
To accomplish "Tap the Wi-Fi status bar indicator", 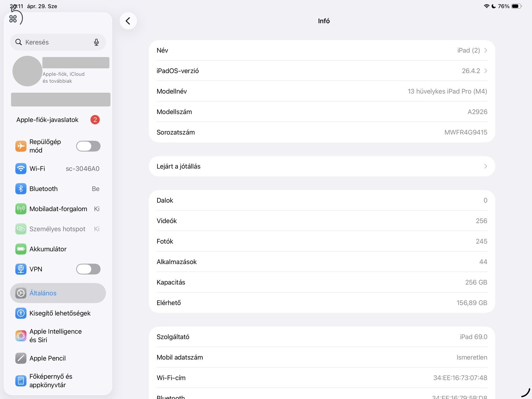I will tap(486, 6).
